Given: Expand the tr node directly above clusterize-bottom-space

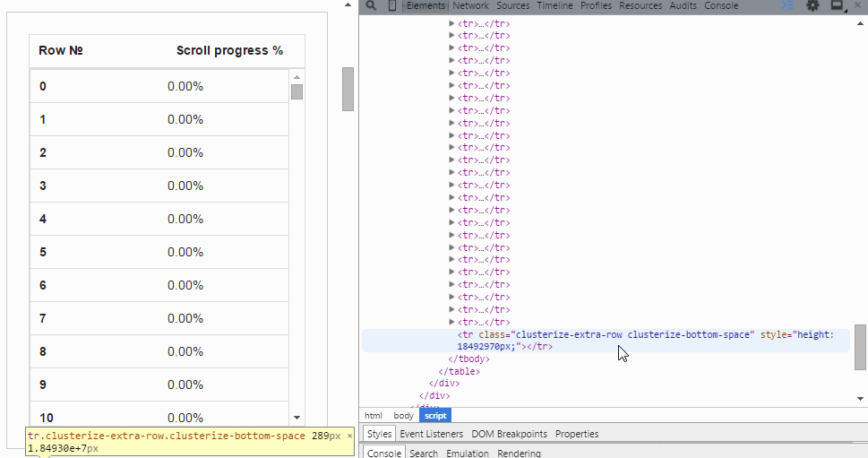Looking at the screenshot, I should (451, 322).
